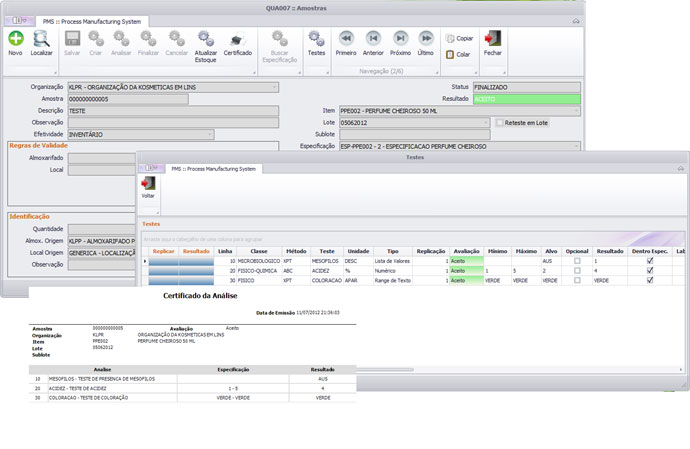This screenshot has height=449, width=690.
Task: Navigate to Próximo record
Action: tap(400, 38)
